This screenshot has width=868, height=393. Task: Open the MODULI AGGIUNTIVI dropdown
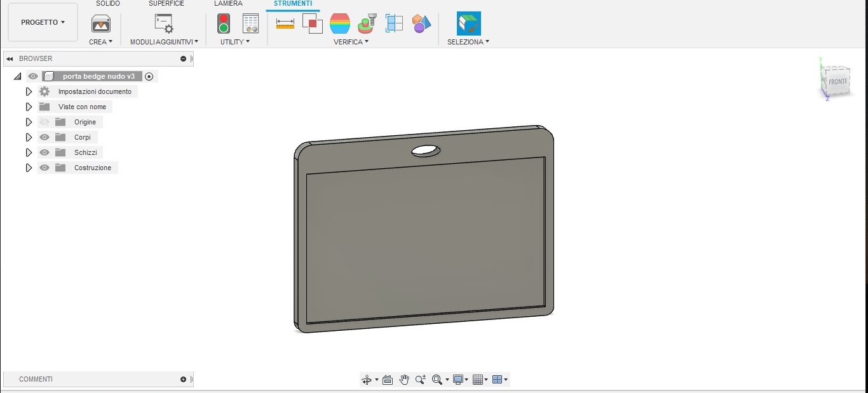(x=164, y=42)
